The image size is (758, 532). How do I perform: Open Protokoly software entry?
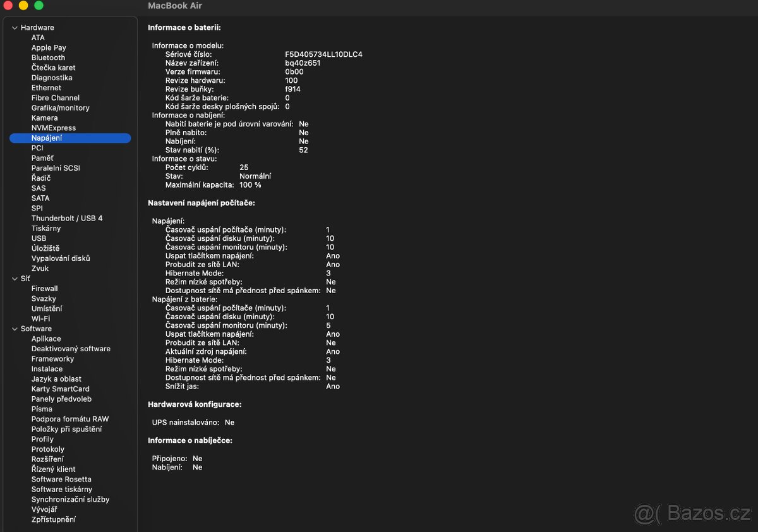(x=48, y=449)
